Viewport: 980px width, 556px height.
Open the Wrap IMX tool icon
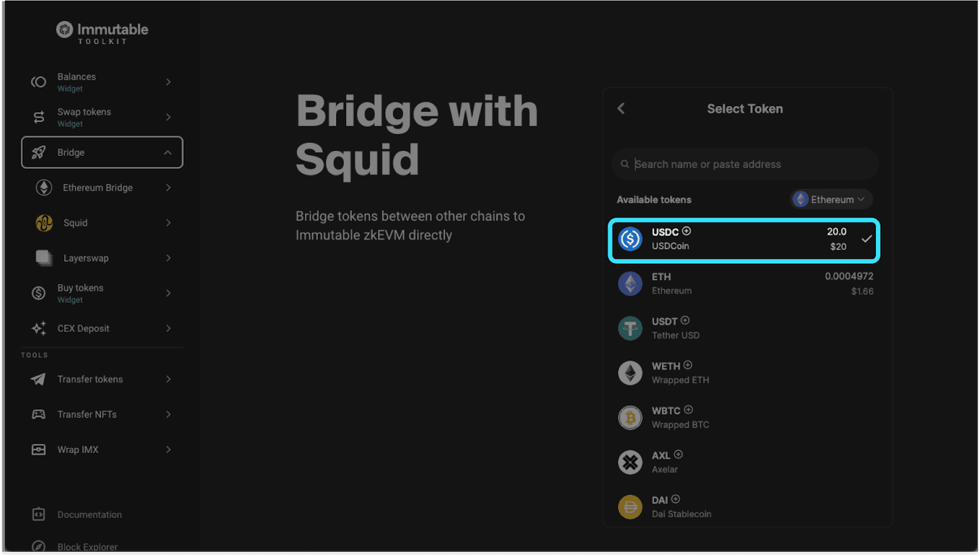click(38, 449)
